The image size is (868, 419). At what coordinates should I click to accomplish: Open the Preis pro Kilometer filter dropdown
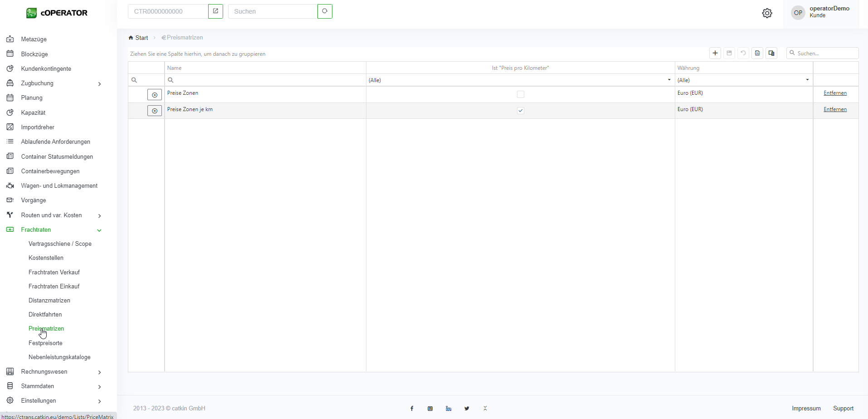pos(669,80)
